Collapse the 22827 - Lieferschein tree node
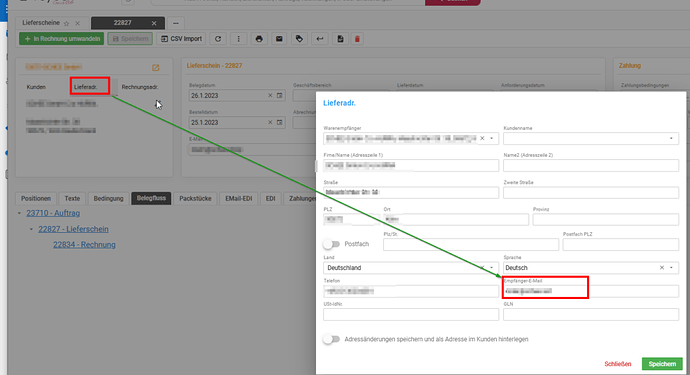This screenshot has width=690, height=375. 31,229
